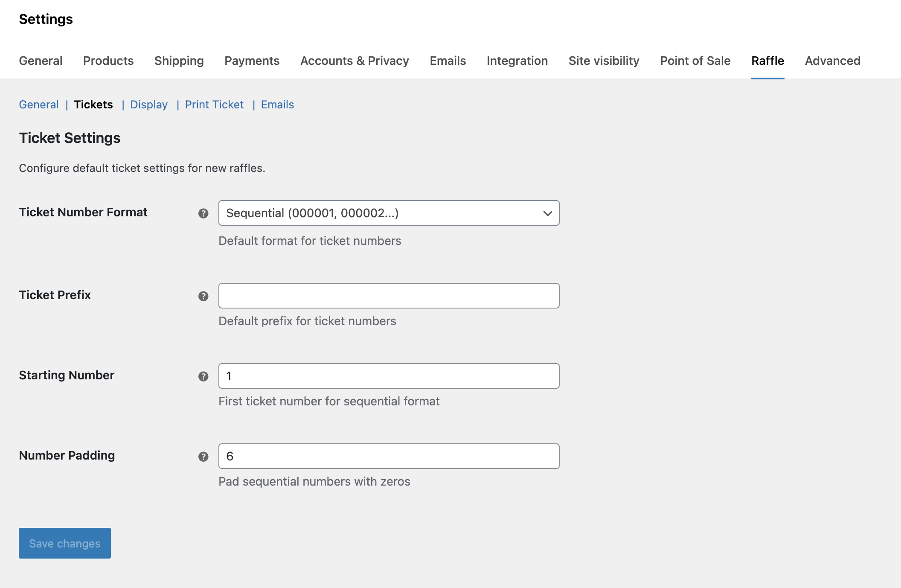Open the Ticket Number Format dropdown
901x588 pixels.
388,213
